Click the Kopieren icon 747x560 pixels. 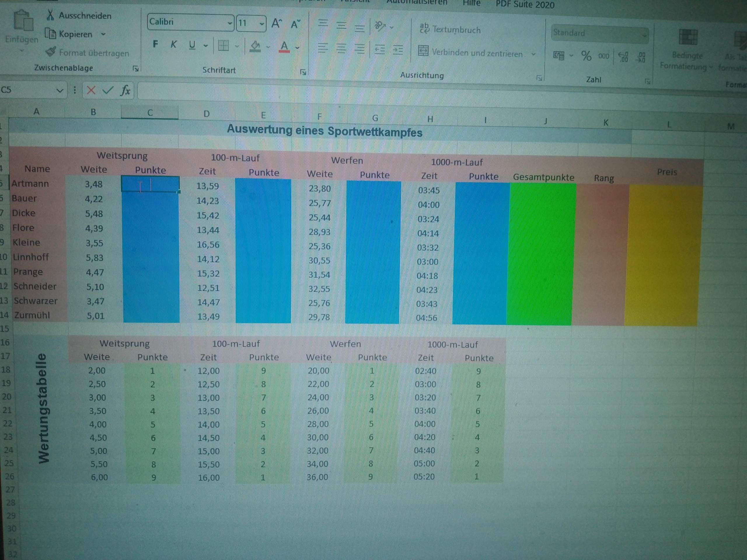[51, 34]
